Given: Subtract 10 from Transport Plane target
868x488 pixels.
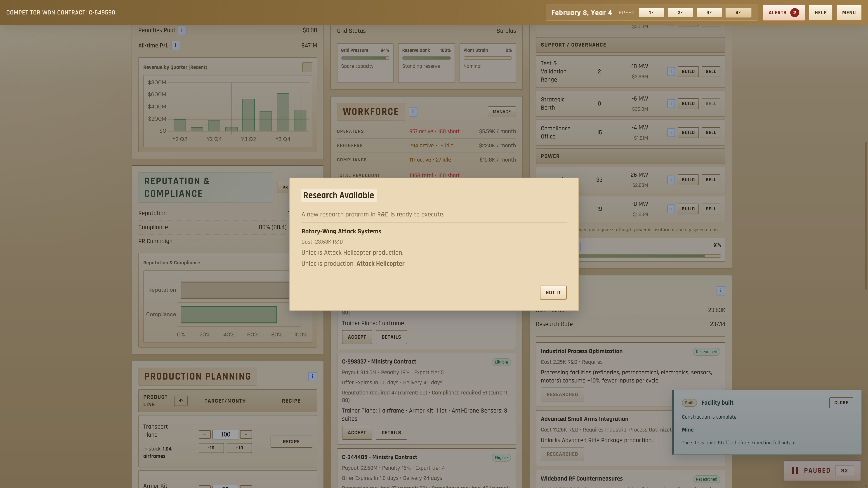Looking at the screenshot, I should coord(211,448).
